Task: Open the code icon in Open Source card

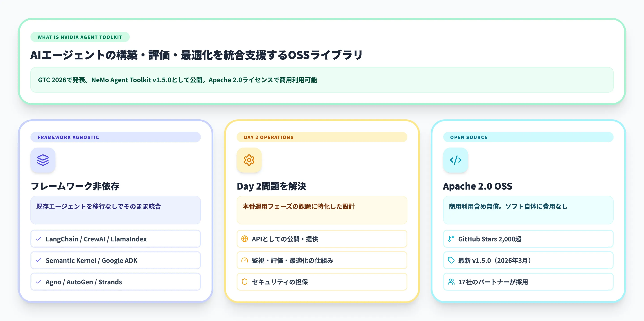Action: [x=455, y=160]
